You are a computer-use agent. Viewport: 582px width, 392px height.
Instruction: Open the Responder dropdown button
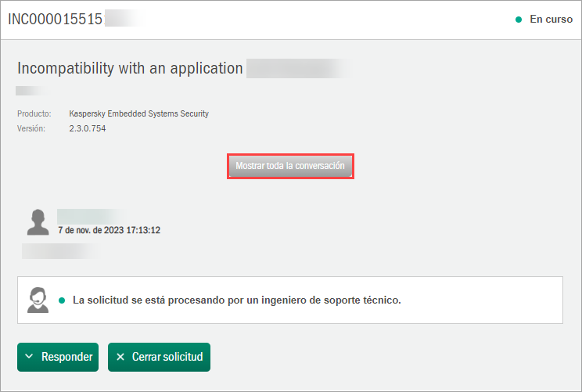(x=58, y=357)
